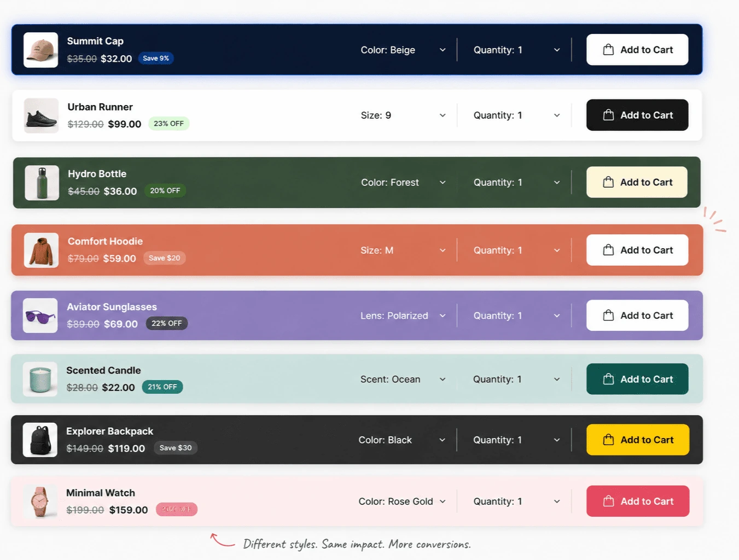Click the Hydro Bottle product thumbnail
Image resolution: width=739 pixels, height=560 pixels.
click(x=42, y=183)
